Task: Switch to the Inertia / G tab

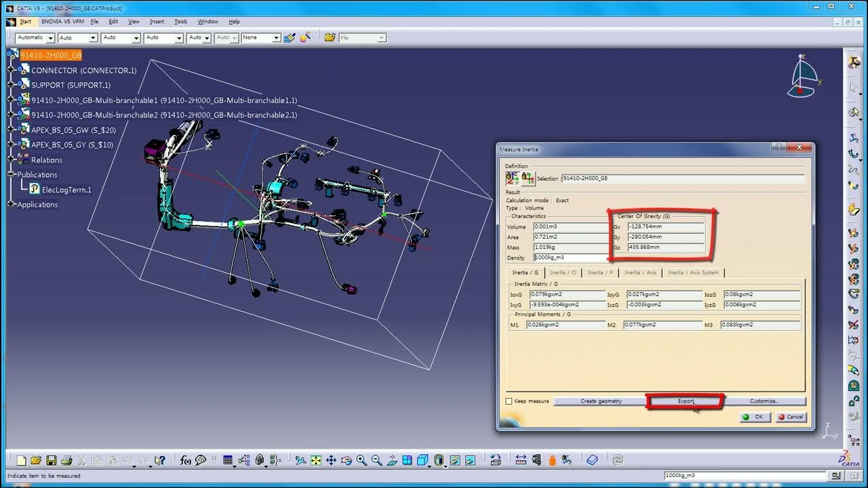Action: click(526, 272)
